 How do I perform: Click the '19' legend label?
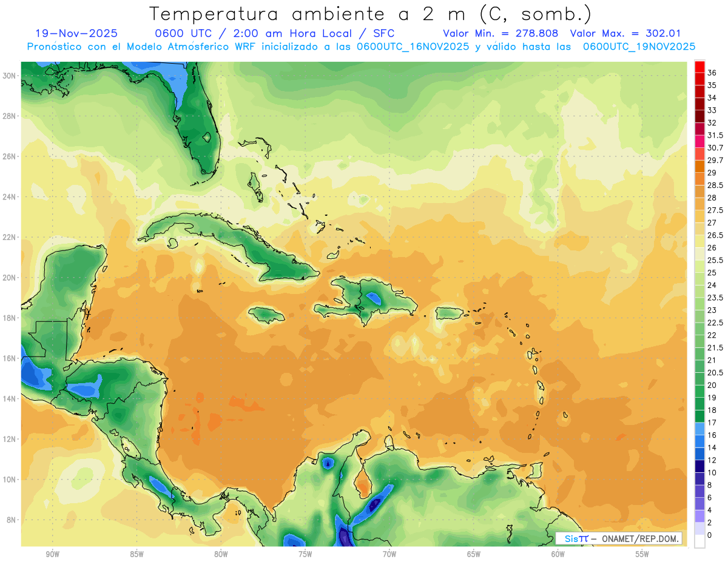[712, 398]
